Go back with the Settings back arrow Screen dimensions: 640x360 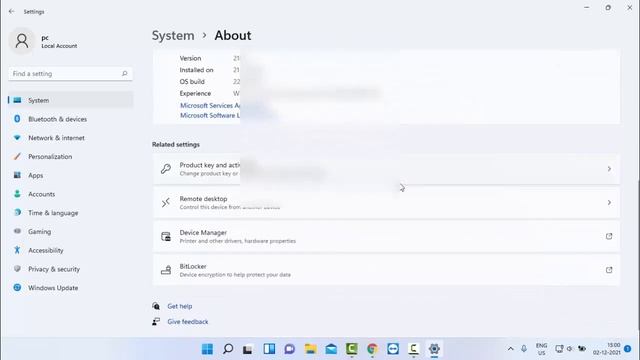[11, 11]
